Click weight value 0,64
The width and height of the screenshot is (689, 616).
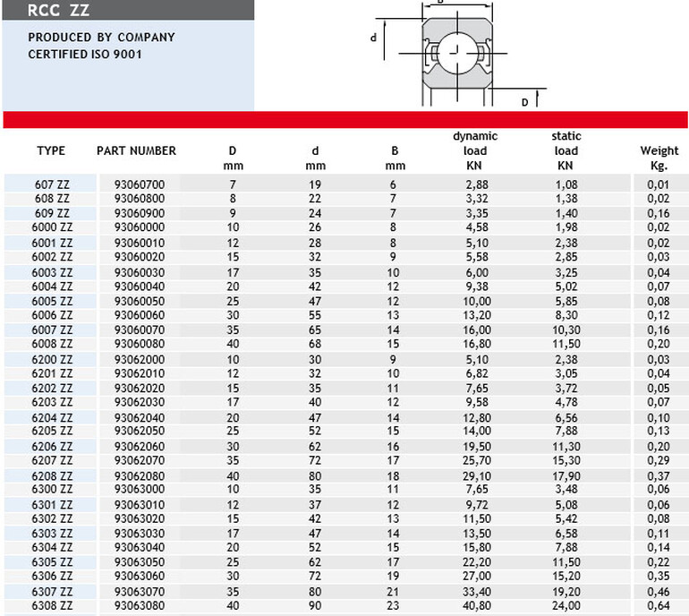pos(659,605)
